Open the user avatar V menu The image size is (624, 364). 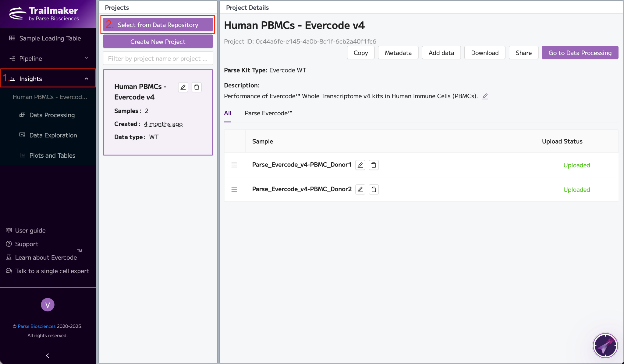(x=48, y=305)
